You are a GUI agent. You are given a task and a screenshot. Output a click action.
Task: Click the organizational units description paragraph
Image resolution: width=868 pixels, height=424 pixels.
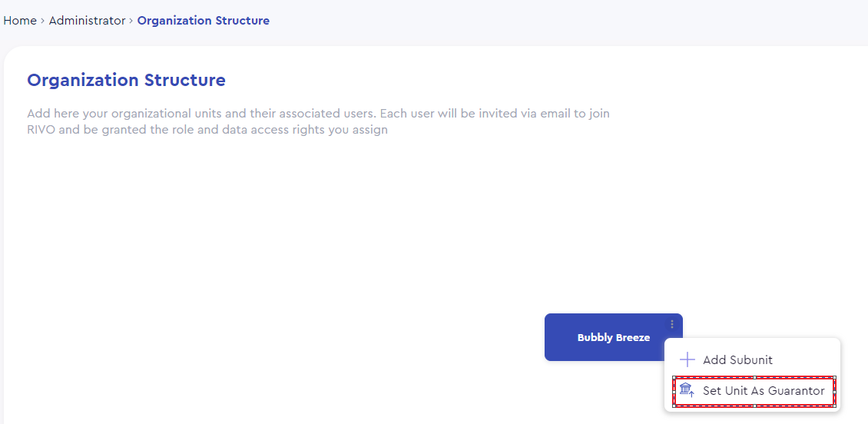(318, 122)
